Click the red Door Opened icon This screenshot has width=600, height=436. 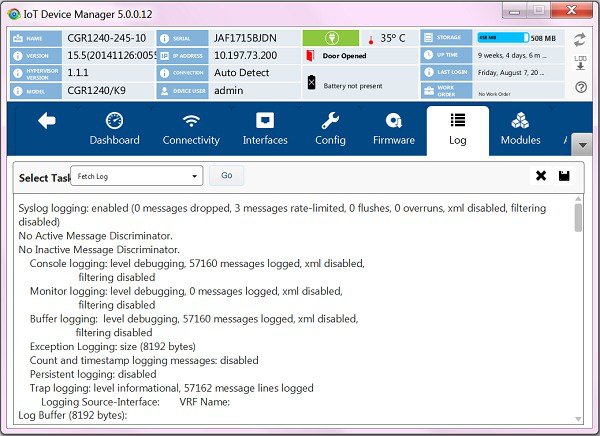pos(310,56)
